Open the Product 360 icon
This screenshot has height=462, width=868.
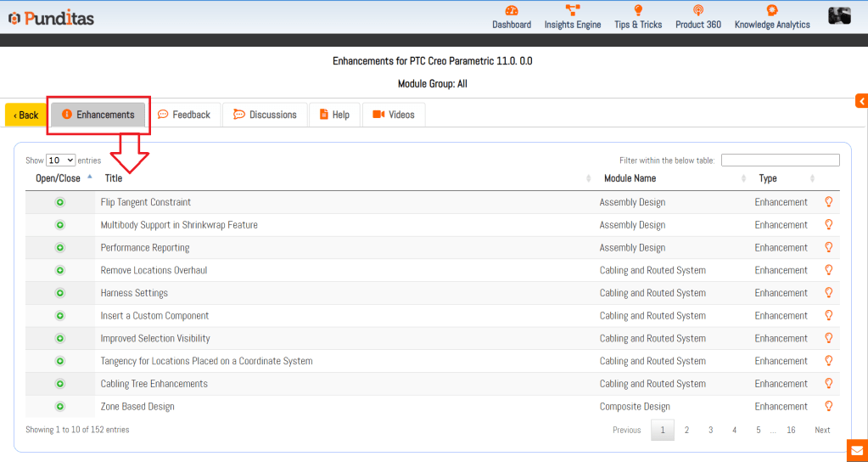[x=697, y=11]
